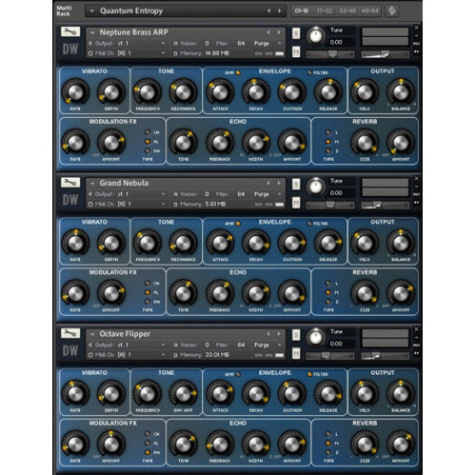Viewport: 476px width, 475px height.
Task: Click the icon right of the 49-64 tab
Action: point(392,10)
